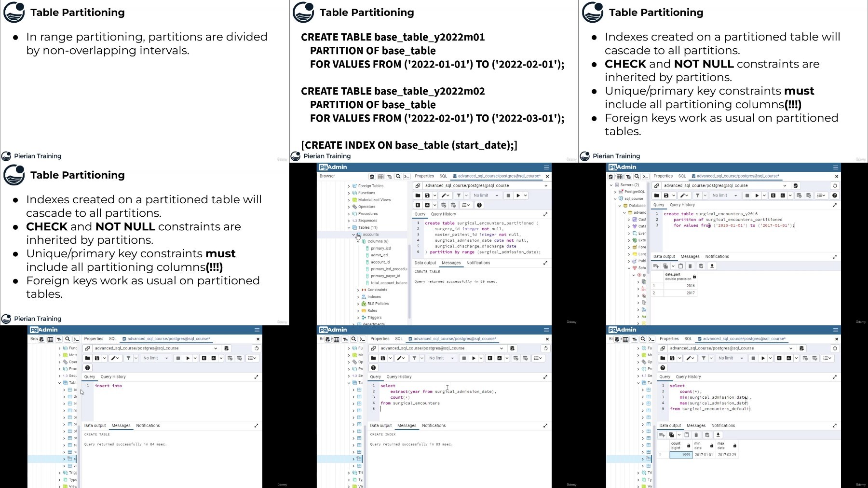
Task: Maximize results pane in surgical_encounters_default panel
Action: (x=835, y=426)
